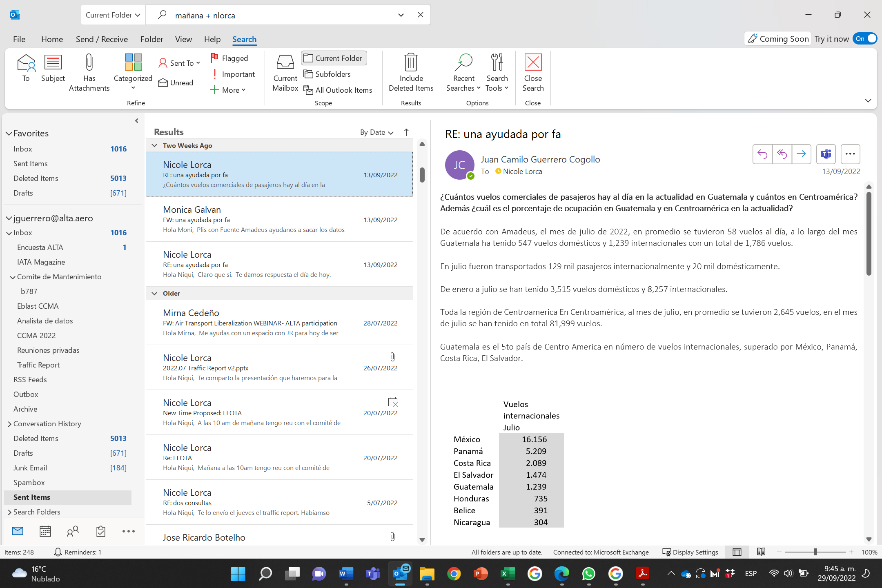Collapse the ribbon with the chevron

click(868, 100)
